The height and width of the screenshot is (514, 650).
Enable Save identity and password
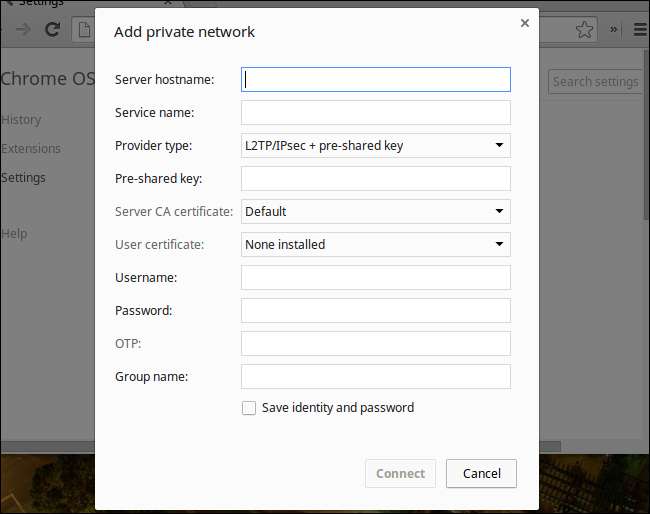tap(249, 408)
